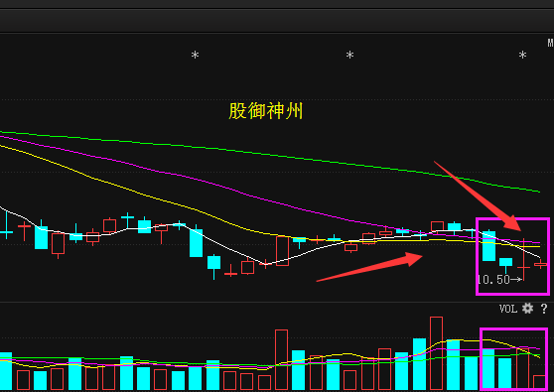Click the middle asterisk info marker
The width and height of the screenshot is (554, 392).
tap(349, 56)
